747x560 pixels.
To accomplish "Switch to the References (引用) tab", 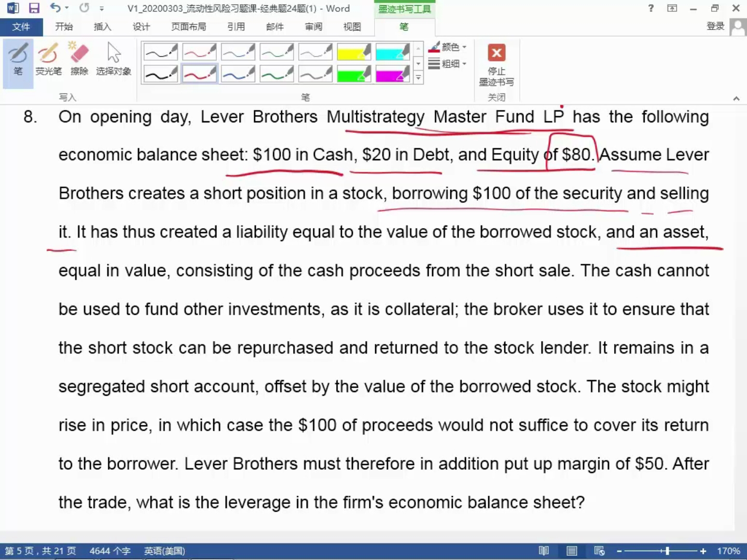I will (x=237, y=27).
